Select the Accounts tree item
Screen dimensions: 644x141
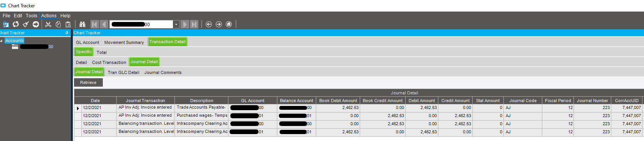coord(14,40)
